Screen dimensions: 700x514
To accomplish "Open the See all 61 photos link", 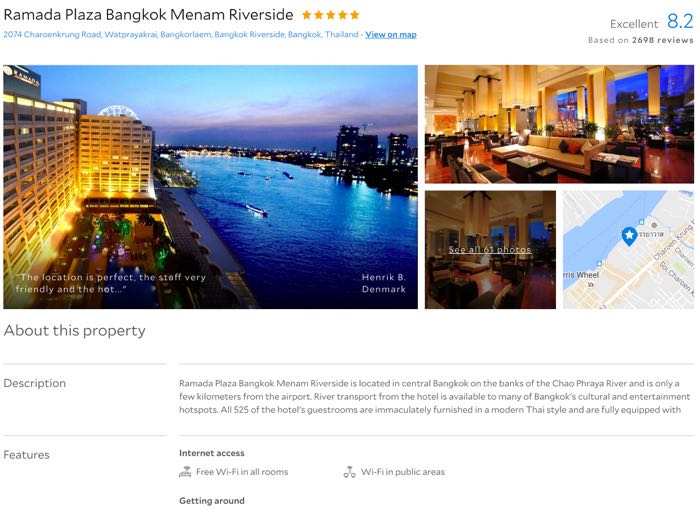I will tap(490, 249).
